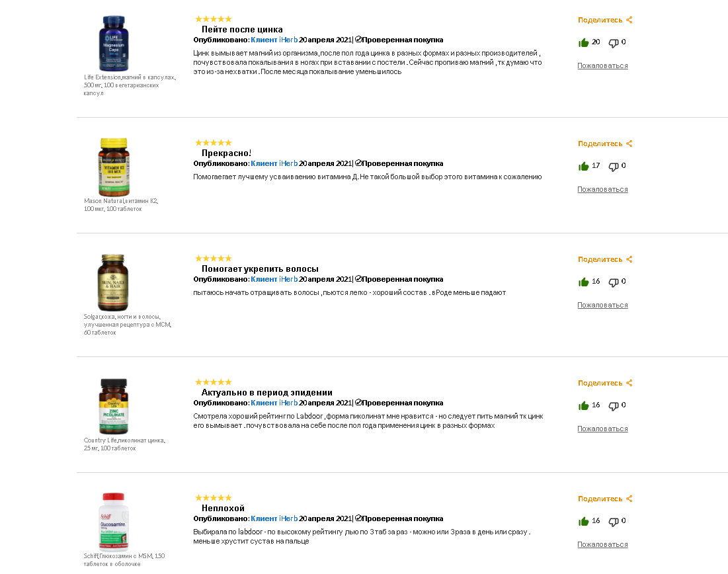Open Solgar skin nails hair product image
The width and height of the screenshot is (728, 574).
click(x=113, y=282)
